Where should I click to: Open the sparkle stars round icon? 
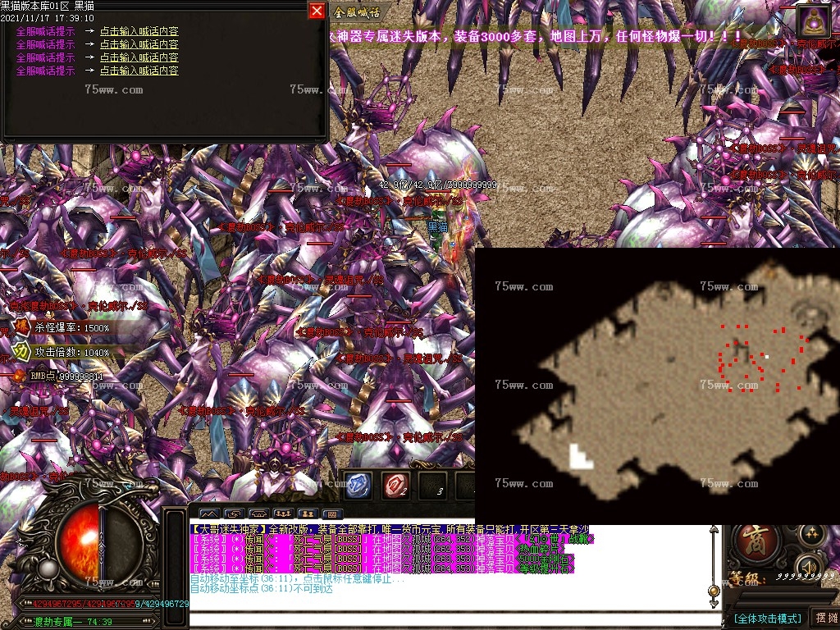810,534
